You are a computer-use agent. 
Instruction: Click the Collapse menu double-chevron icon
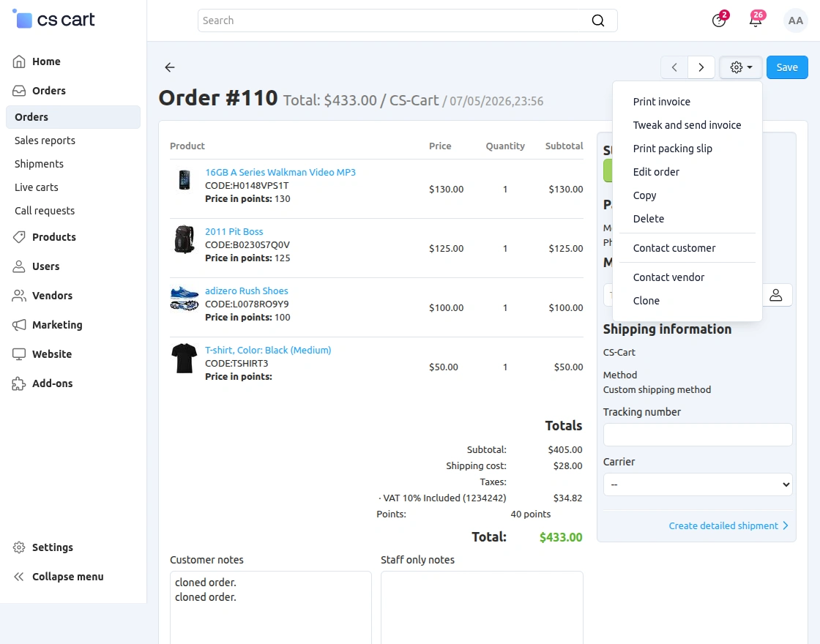click(19, 577)
